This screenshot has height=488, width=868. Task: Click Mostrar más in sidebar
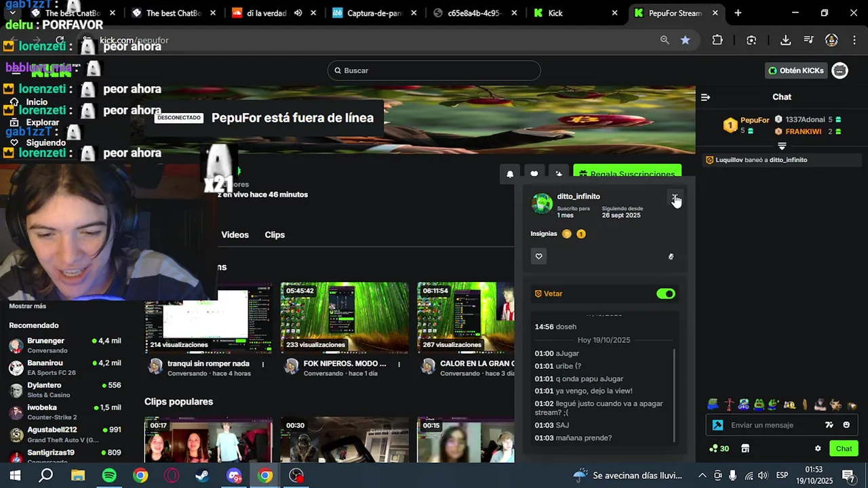[x=28, y=306]
